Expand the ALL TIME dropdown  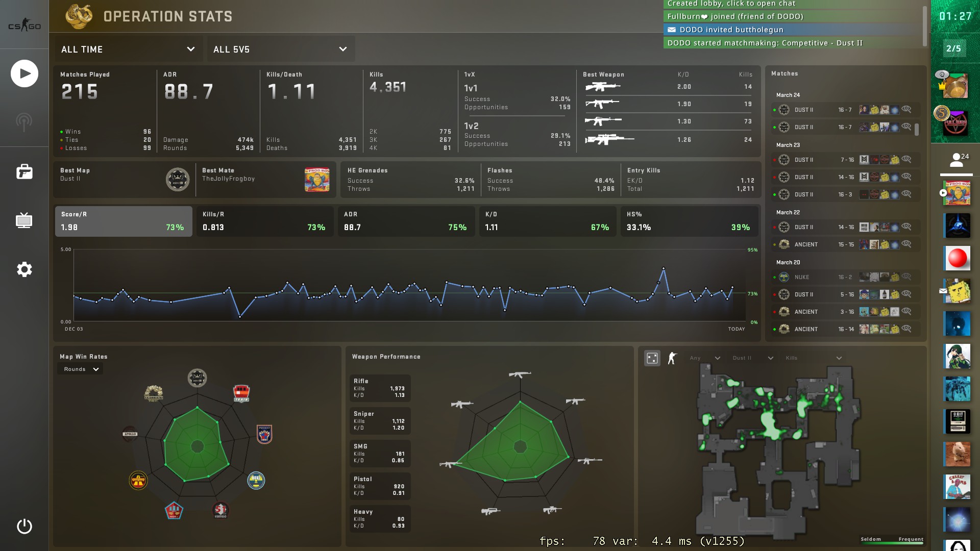pos(128,49)
